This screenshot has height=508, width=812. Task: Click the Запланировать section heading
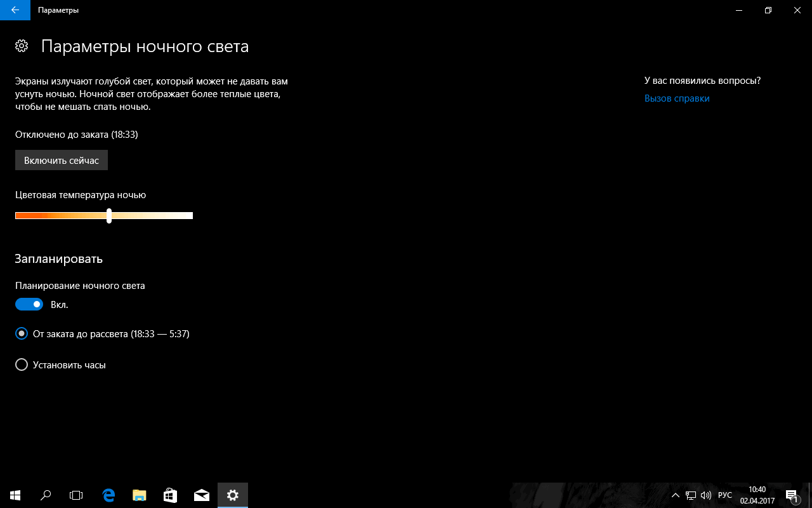click(x=59, y=259)
